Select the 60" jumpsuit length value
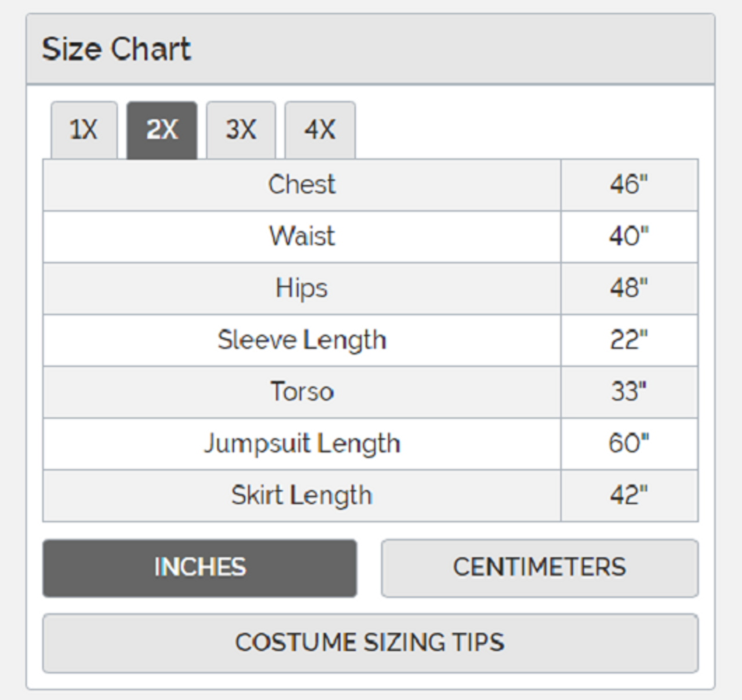This screenshot has height=700, width=742. click(629, 444)
